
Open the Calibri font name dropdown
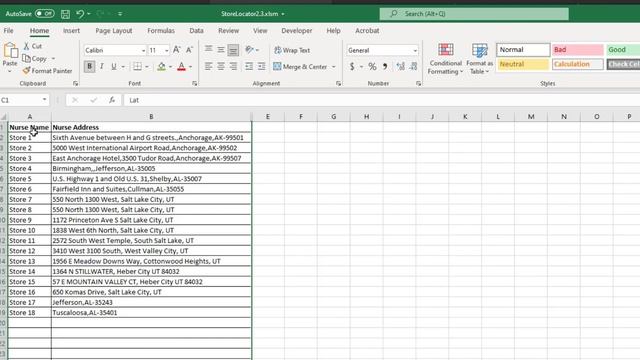point(143,50)
